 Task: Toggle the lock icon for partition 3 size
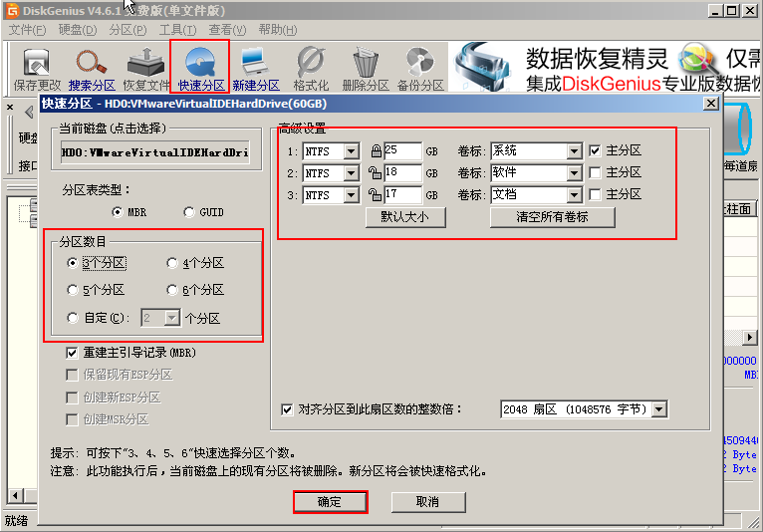375,194
